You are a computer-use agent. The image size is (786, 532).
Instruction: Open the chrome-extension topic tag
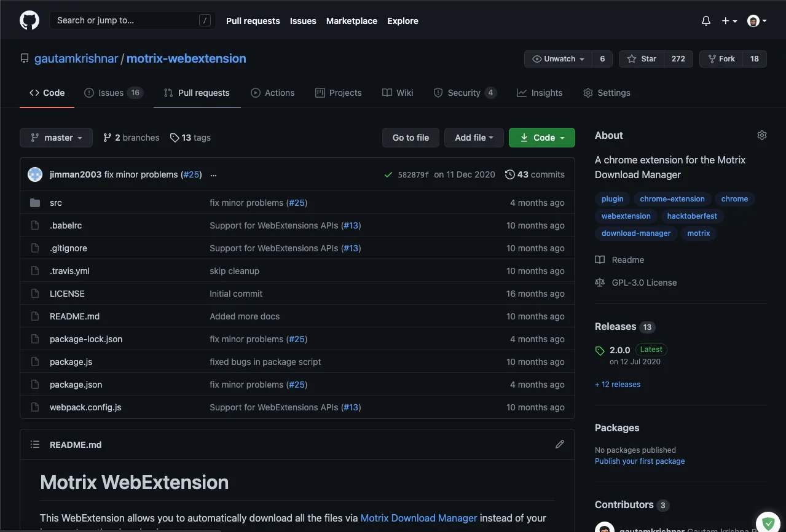tap(672, 199)
